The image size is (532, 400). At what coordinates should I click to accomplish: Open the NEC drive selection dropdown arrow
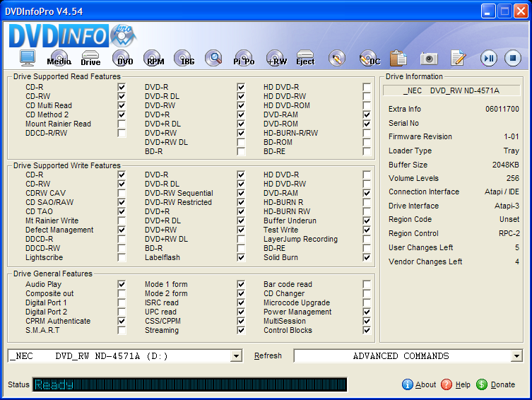click(x=236, y=356)
